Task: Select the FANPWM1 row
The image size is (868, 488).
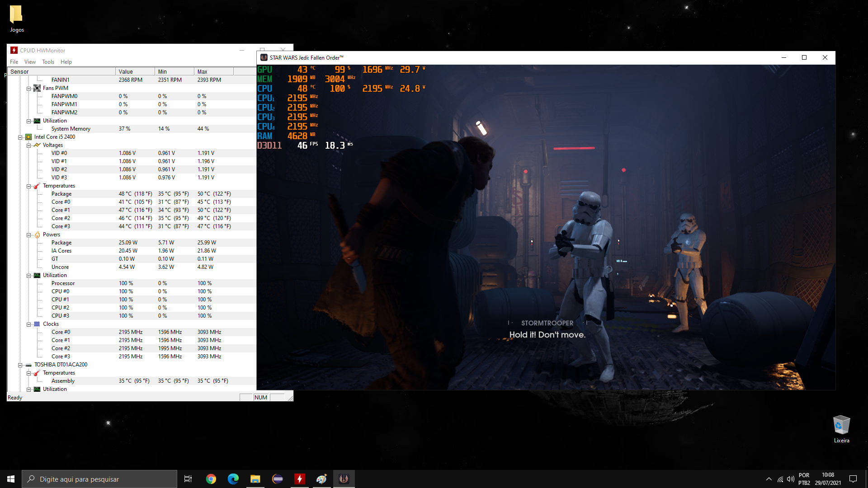Action: point(132,104)
